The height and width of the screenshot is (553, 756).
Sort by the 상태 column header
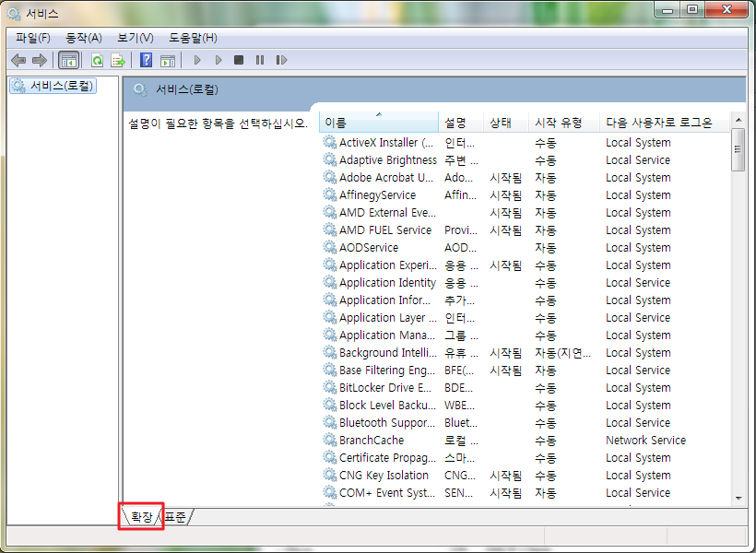506,123
